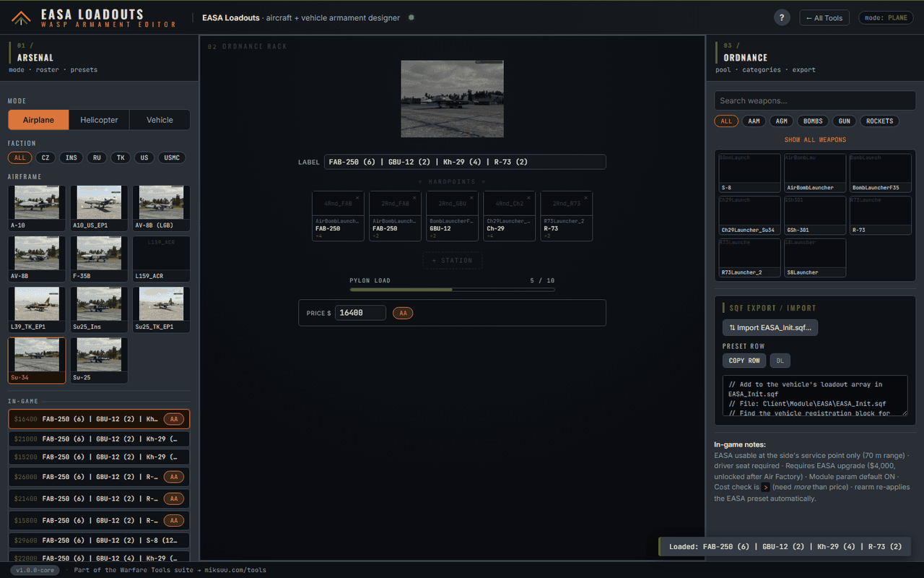Click the EASA Loadouts logo icon
The image size is (924, 578).
(x=22, y=18)
